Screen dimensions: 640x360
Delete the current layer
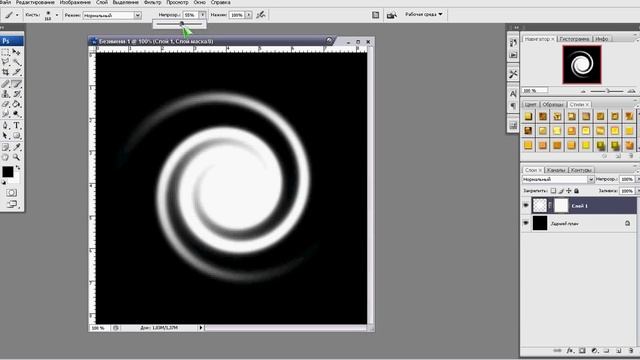(x=631, y=351)
